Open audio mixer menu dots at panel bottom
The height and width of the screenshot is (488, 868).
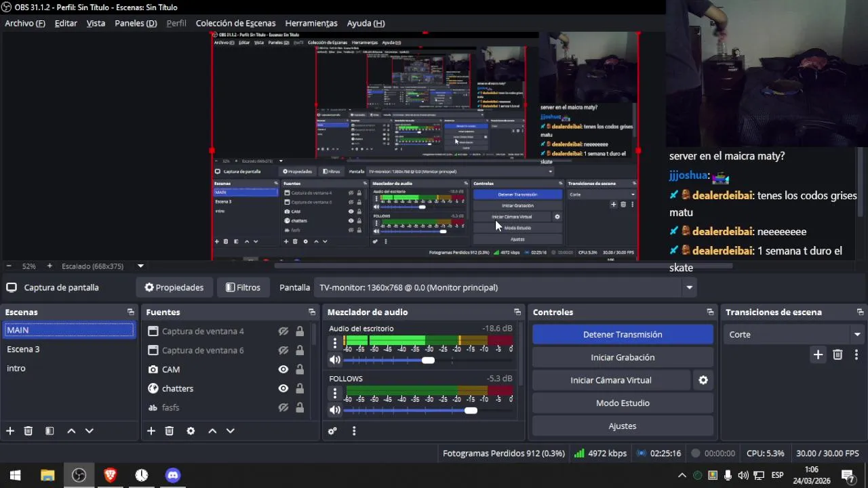(353, 431)
